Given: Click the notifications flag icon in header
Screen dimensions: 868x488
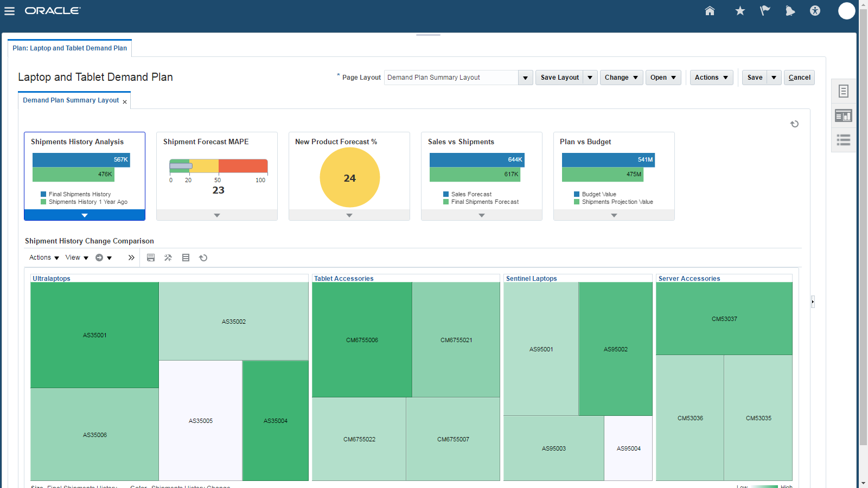Looking at the screenshot, I should [765, 11].
